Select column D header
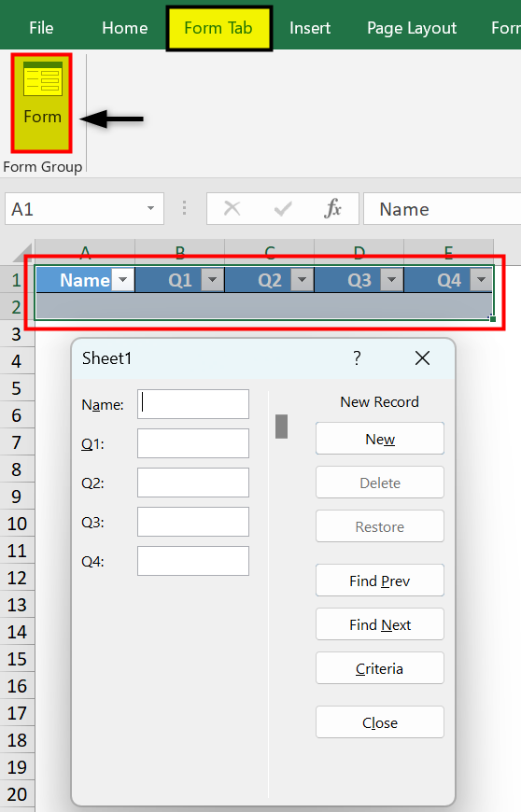Viewport: 521px width, 812px height. (x=359, y=252)
